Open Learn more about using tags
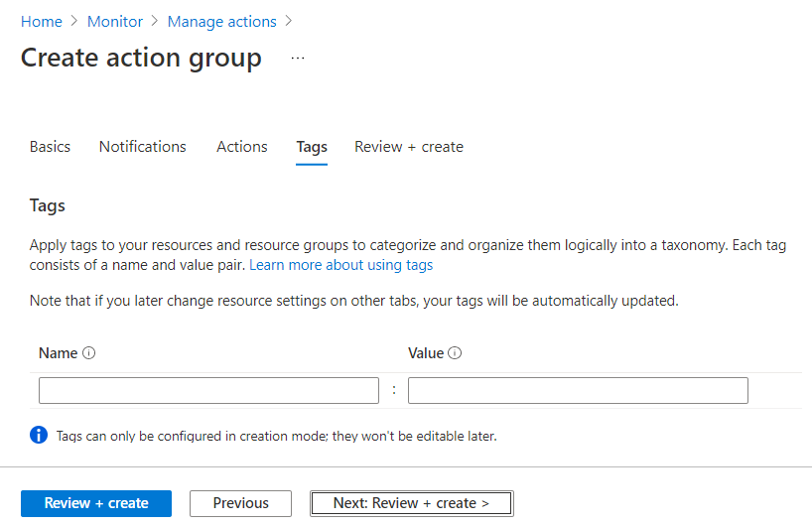Viewport: 812px width, 525px height. 341,265
